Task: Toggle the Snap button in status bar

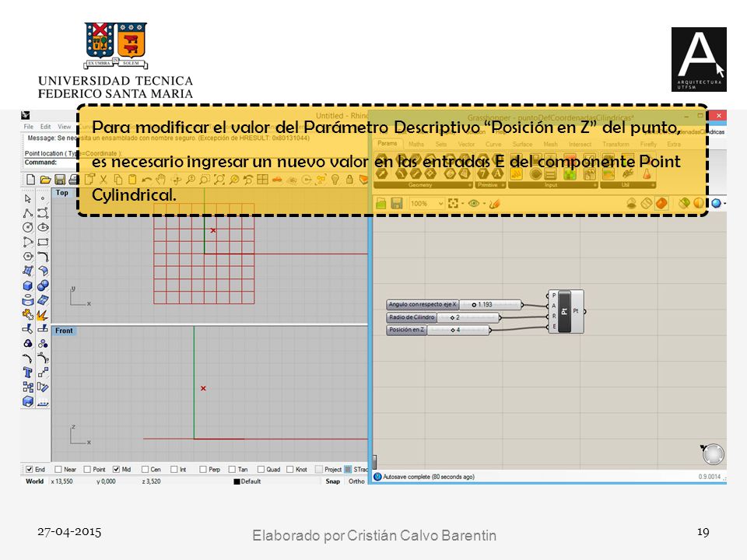Action: coord(332,481)
